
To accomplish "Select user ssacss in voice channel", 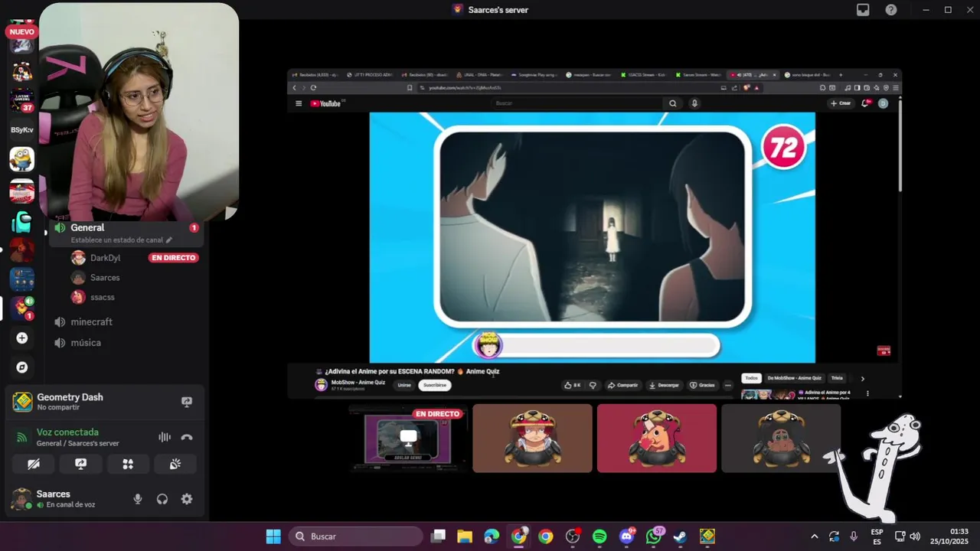I will [103, 297].
